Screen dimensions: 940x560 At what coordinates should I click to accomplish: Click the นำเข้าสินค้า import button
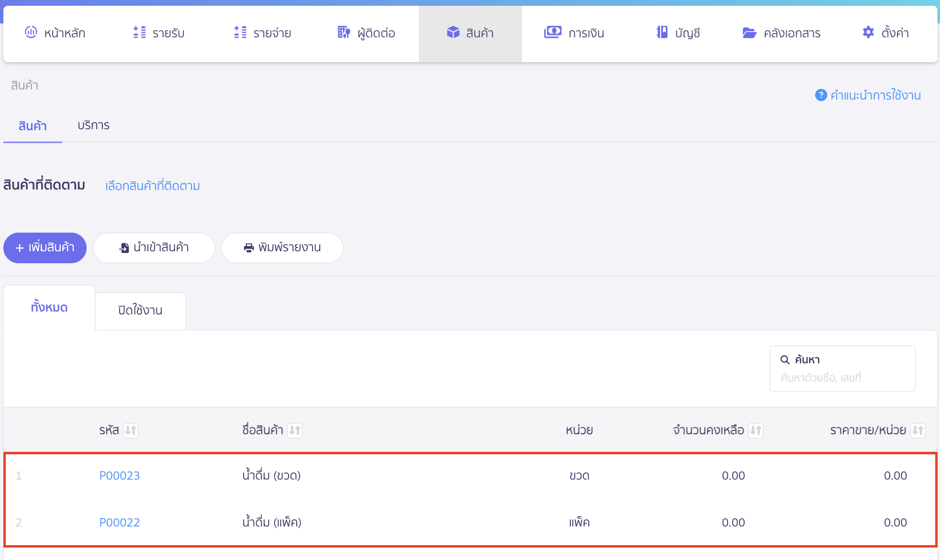[x=154, y=247]
